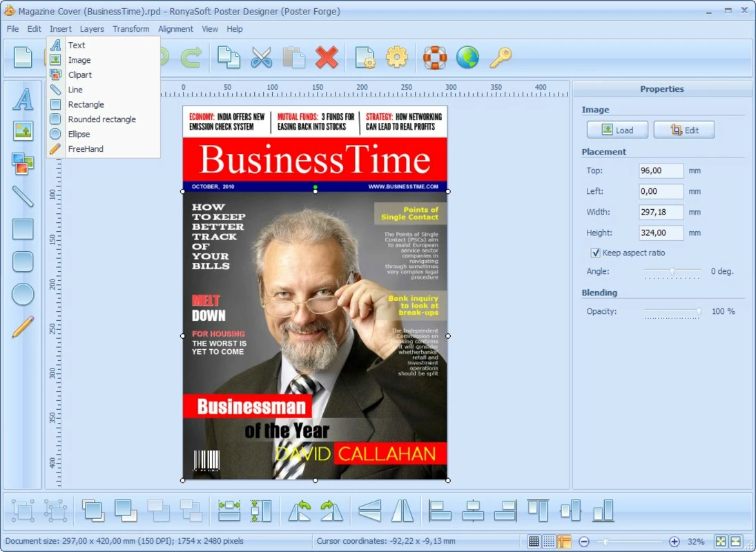Open the Transform menu
Image resolution: width=756 pixels, height=552 pixels.
130,29
